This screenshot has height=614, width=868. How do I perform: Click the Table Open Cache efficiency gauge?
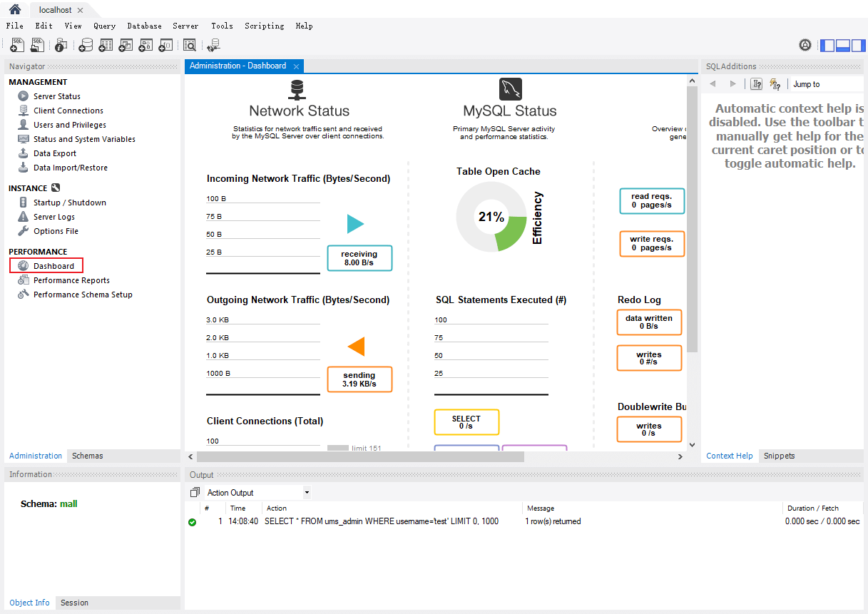coord(491,217)
